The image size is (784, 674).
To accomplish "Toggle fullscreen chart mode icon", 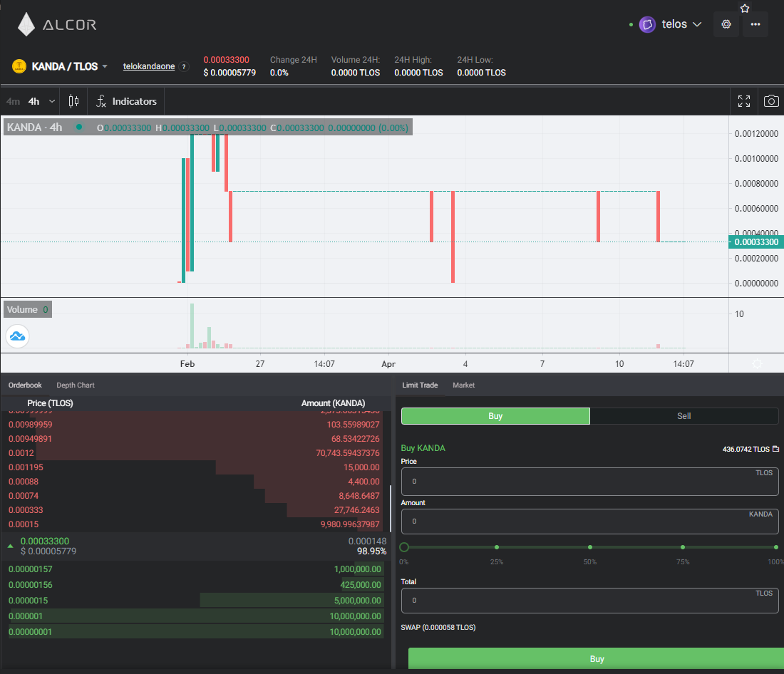I will coord(744,101).
